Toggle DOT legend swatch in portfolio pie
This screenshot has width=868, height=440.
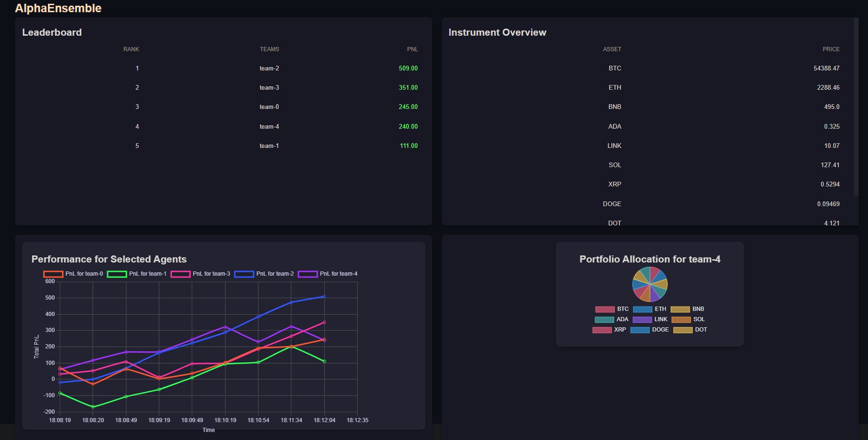683,330
